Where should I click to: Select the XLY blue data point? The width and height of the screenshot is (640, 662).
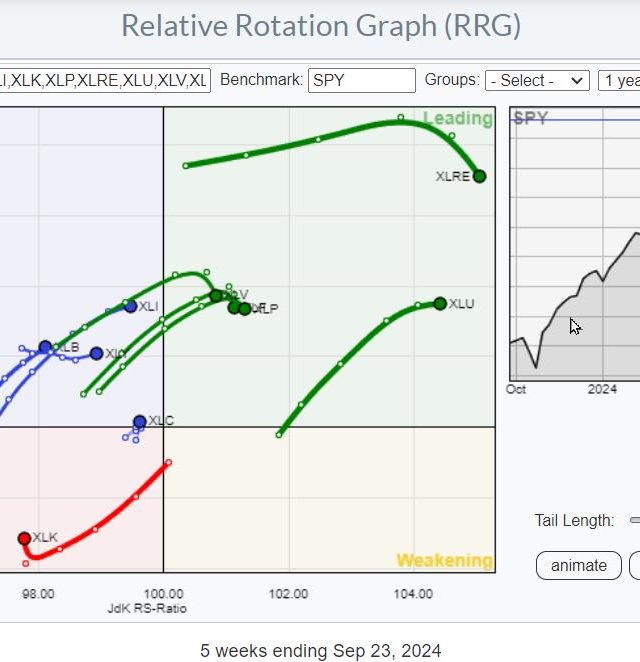coord(96,353)
